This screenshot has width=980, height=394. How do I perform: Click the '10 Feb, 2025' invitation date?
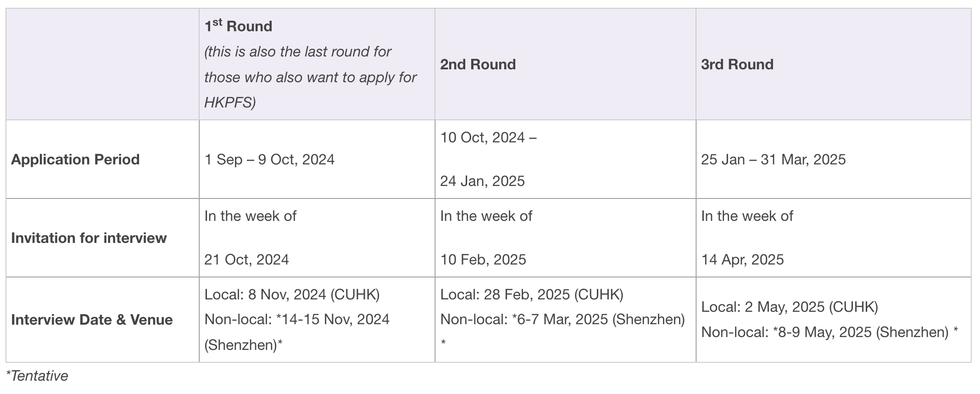click(483, 259)
